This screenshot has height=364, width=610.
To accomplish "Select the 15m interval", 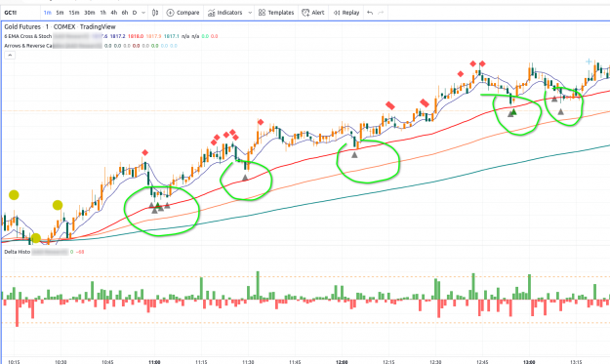I will [x=74, y=13].
